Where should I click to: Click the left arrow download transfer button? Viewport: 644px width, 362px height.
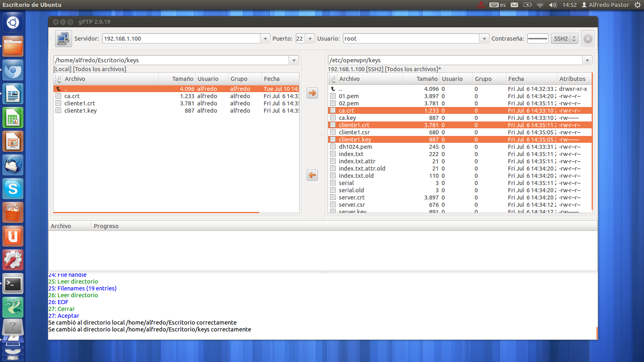312,175
